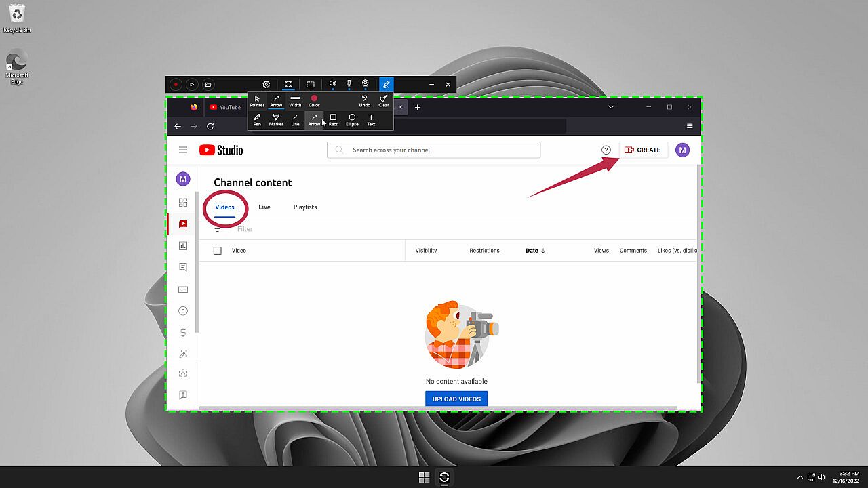Open Monetization dollar icon in the sidebar
Image resolution: width=868 pixels, height=488 pixels.
tap(183, 333)
